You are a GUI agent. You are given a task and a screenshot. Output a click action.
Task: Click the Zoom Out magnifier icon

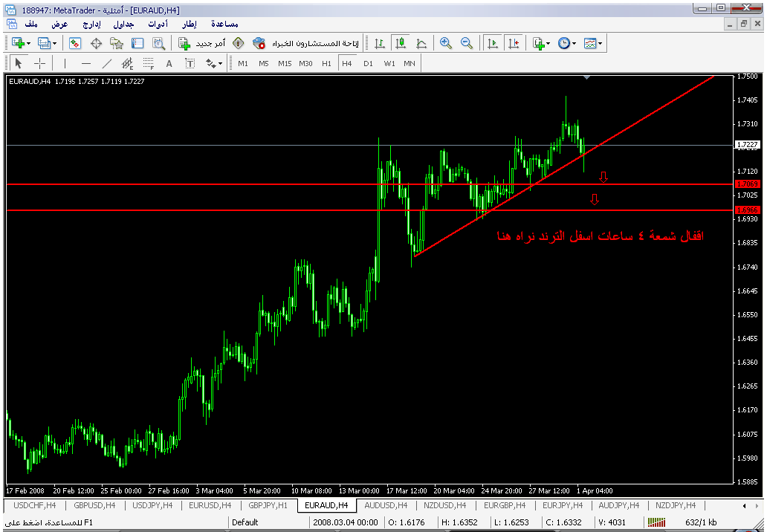pos(467,43)
